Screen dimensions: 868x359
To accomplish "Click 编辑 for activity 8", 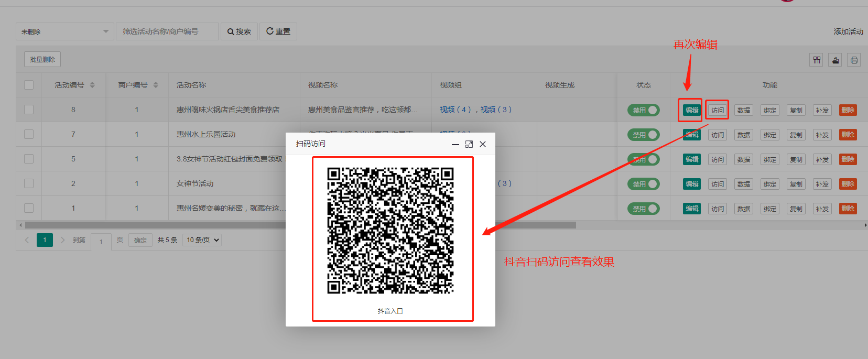I will pos(692,110).
